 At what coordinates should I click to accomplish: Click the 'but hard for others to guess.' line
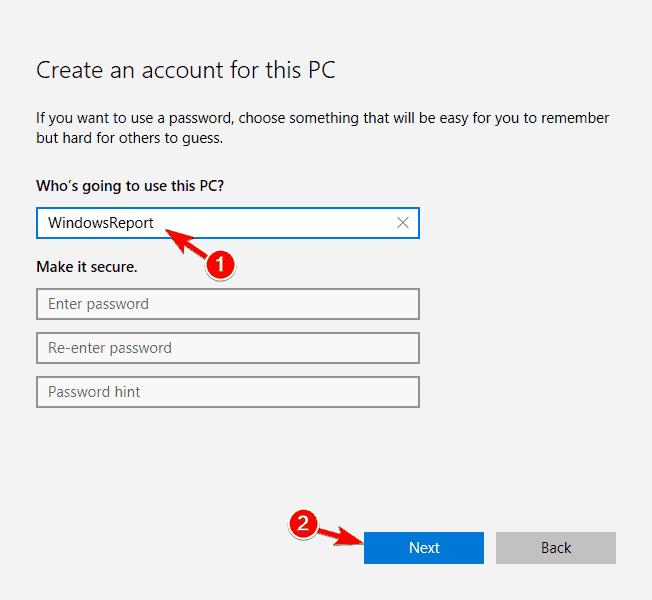pyautogui.click(x=129, y=138)
